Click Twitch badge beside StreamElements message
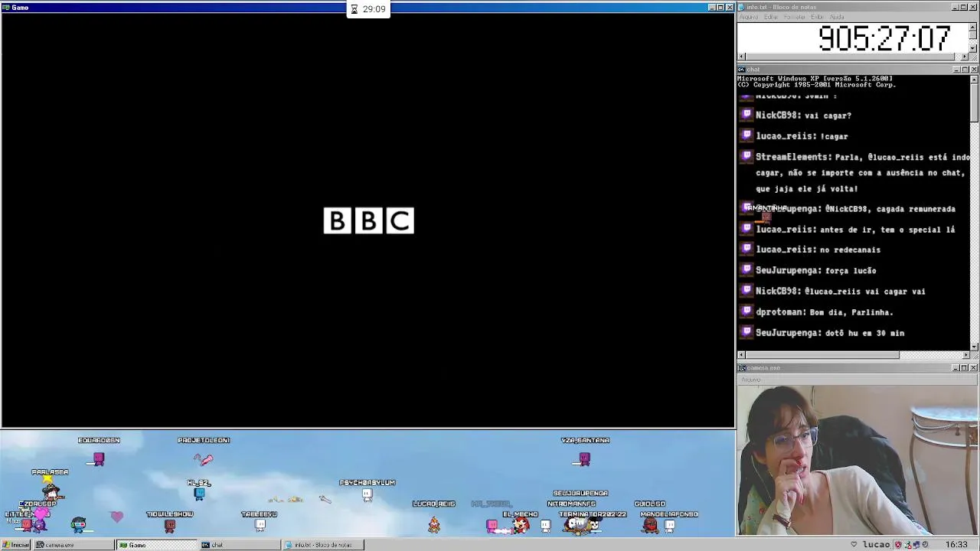980x551 pixels. click(746, 156)
